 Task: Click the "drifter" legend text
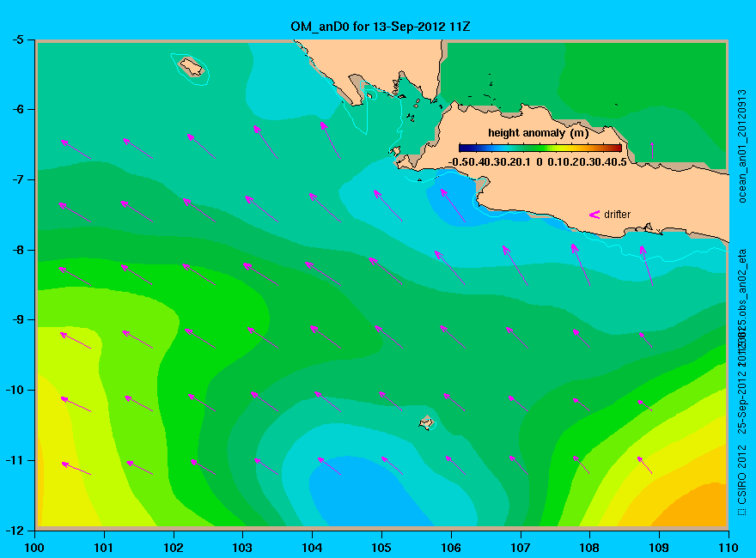coord(617,215)
